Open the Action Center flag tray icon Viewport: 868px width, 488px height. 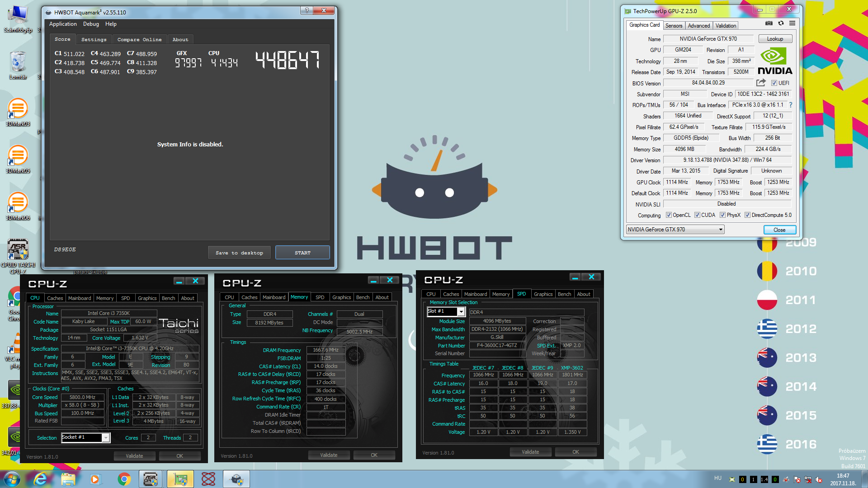[797, 479]
